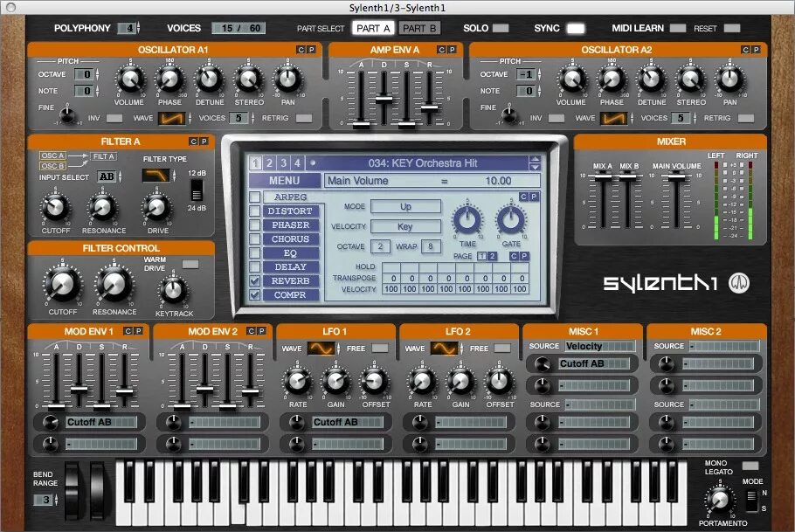Image resolution: width=795 pixels, height=532 pixels.
Task: Click the arpeggiator Time knob
Action: coord(467,219)
